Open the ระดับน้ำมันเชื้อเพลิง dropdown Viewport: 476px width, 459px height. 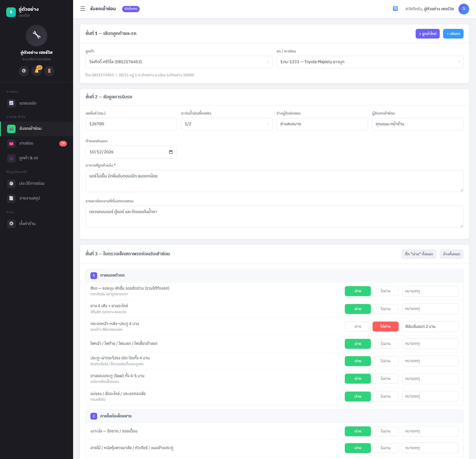tap(227, 124)
